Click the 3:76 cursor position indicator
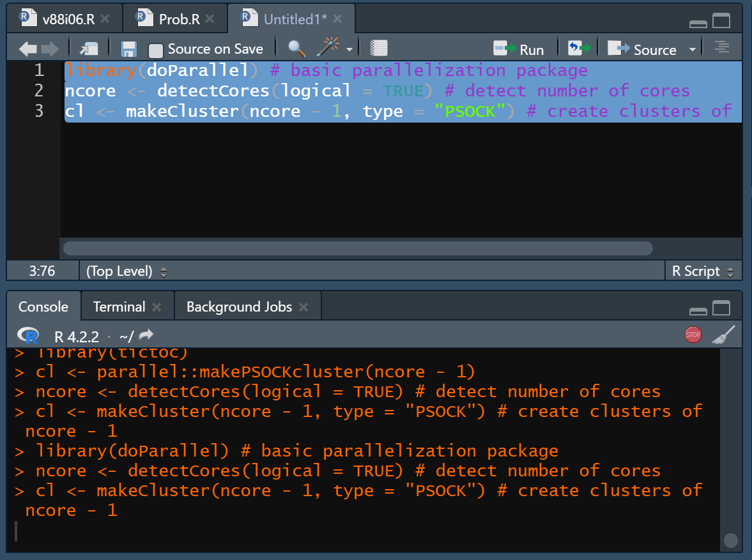 coord(42,271)
